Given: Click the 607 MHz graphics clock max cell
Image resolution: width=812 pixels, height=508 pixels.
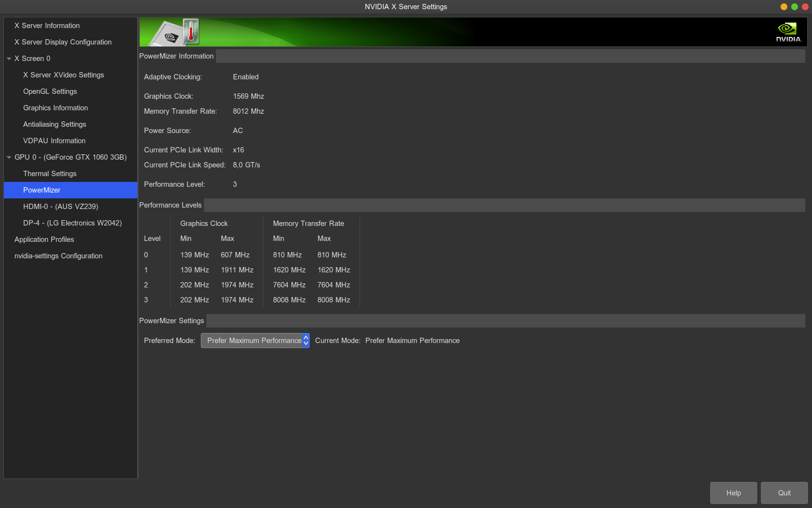Looking at the screenshot, I should (x=235, y=255).
